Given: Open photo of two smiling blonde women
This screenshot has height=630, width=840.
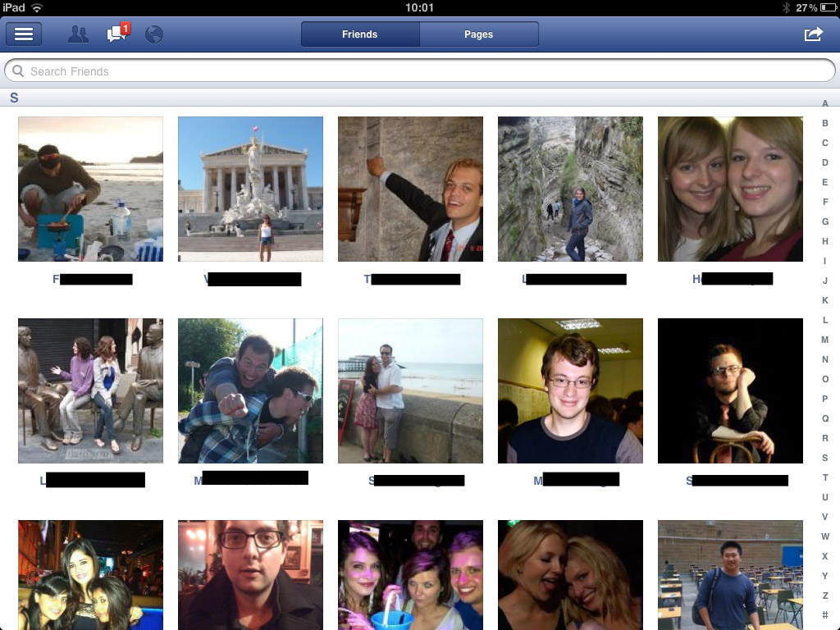Looking at the screenshot, I should (x=730, y=189).
